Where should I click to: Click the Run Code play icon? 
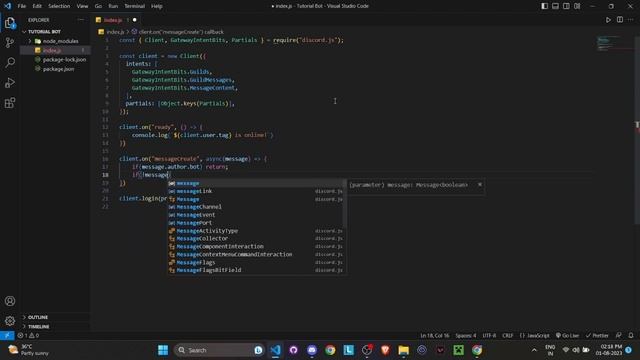[x=608, y=20]
